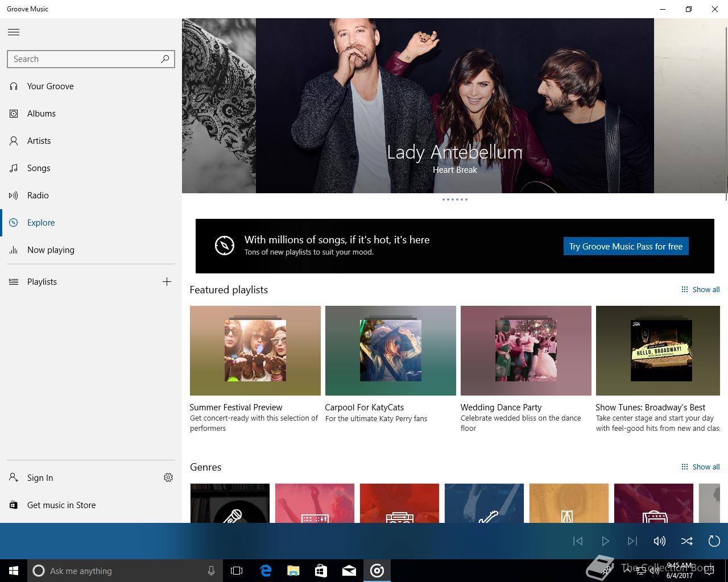Viewport: 728px width, 582px height.
Task: Open Show Tunes: Broadway's Best cover
Action: tap(658, 351)
